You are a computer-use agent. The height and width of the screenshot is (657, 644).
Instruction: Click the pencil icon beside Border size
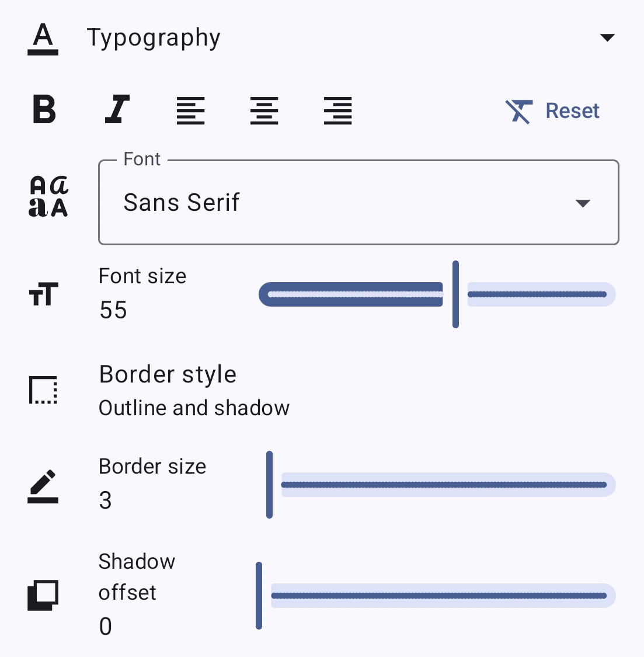(x=43, y=484)
